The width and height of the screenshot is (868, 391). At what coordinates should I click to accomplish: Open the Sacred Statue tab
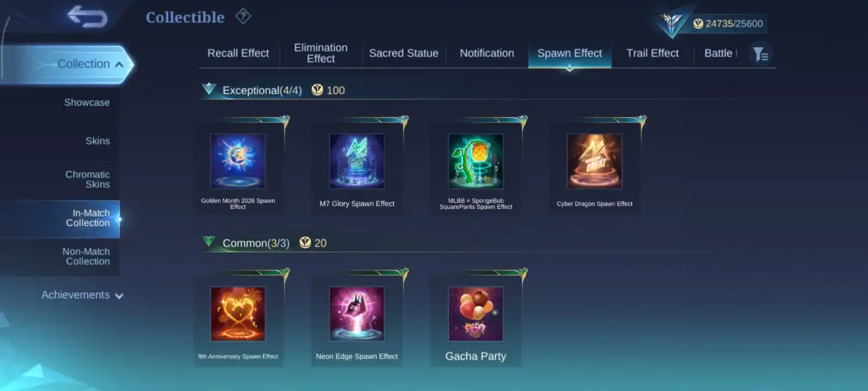click(x=404, y=53)
